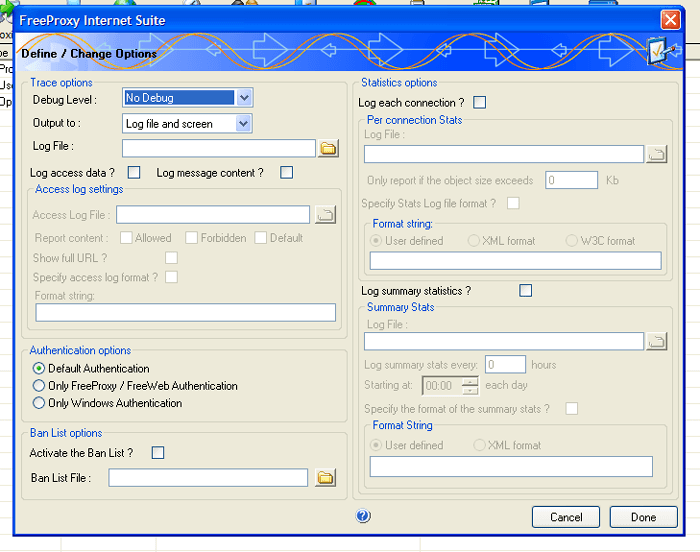Click the Log File browse folder icon

[328, 148]
